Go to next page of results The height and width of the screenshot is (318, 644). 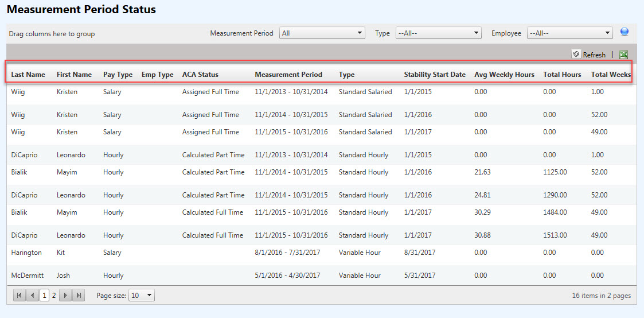[x=66, y=295]
